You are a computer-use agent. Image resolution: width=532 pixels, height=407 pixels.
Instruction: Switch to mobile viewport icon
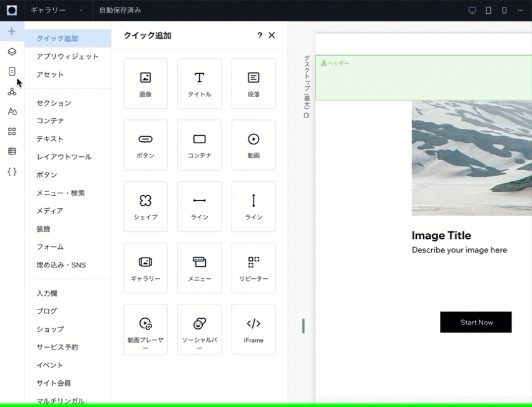click(x=504, y=11)
